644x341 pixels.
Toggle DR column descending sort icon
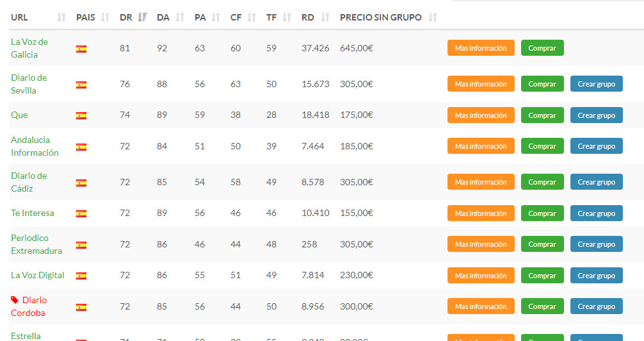(x=142, y=17)
